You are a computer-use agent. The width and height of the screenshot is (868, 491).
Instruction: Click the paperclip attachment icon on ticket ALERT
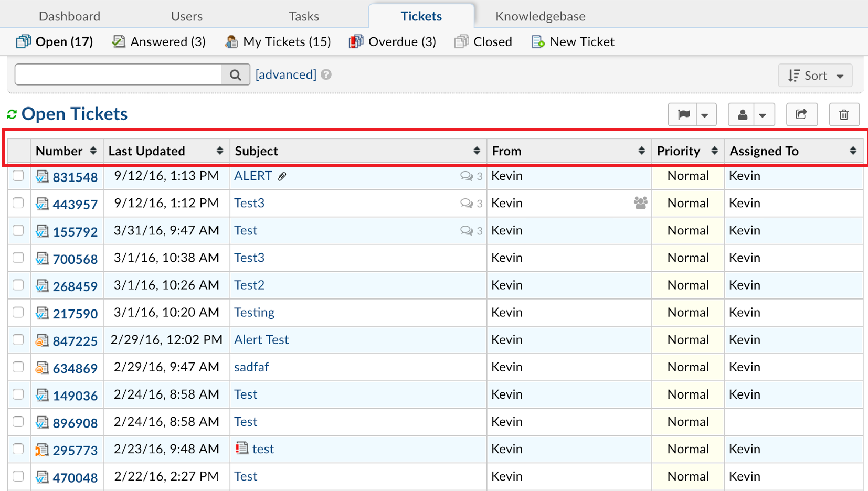pyautogui.click(x=282, y=176)
